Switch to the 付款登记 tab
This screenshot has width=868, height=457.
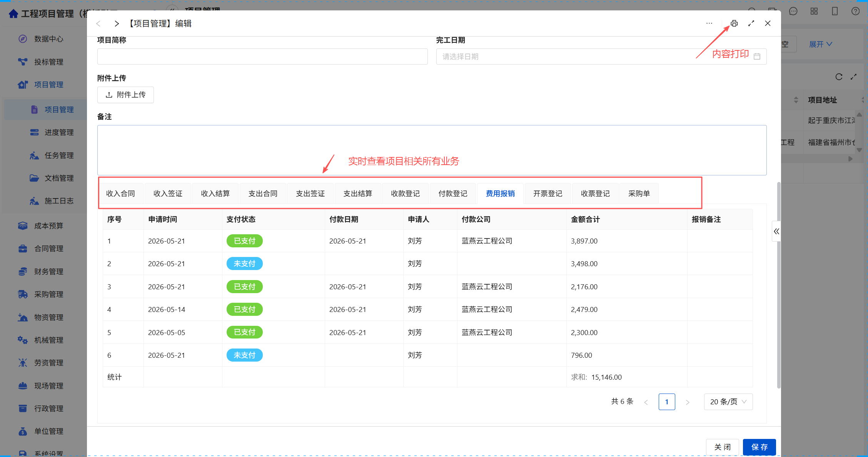coord(453,193)
